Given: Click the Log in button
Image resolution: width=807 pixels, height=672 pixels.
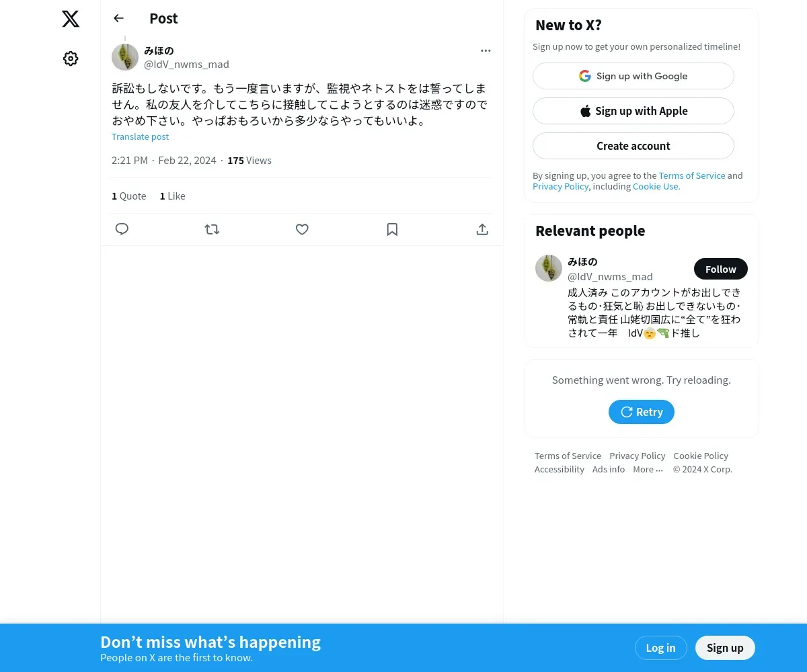Looking at the screenshot, I should (x=660, y=648).
